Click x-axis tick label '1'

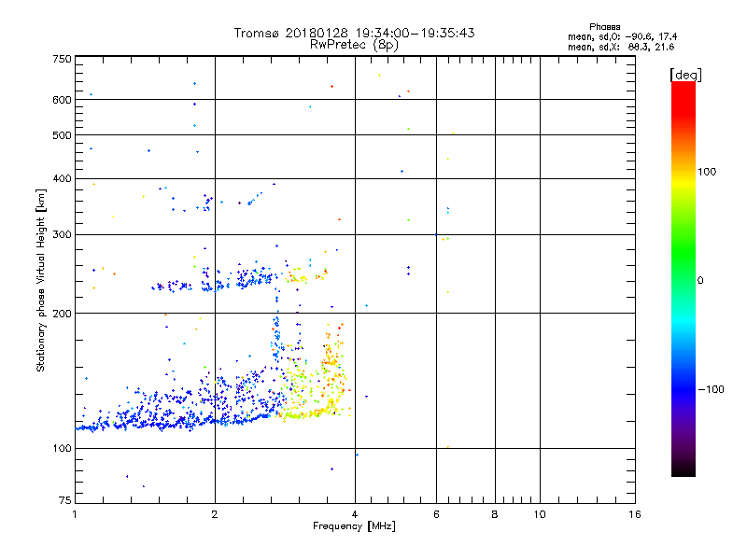75,514
